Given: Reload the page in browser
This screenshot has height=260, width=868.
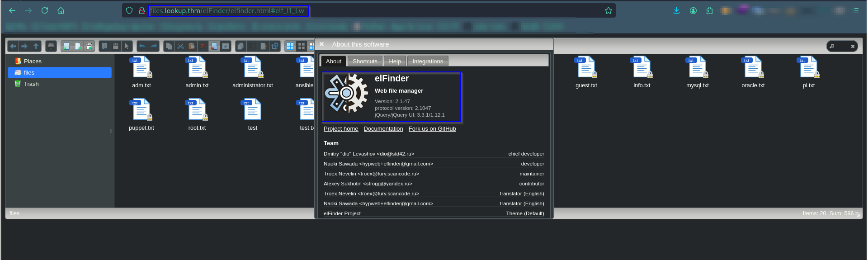Looking at the screenshot, I should [45, 10].
